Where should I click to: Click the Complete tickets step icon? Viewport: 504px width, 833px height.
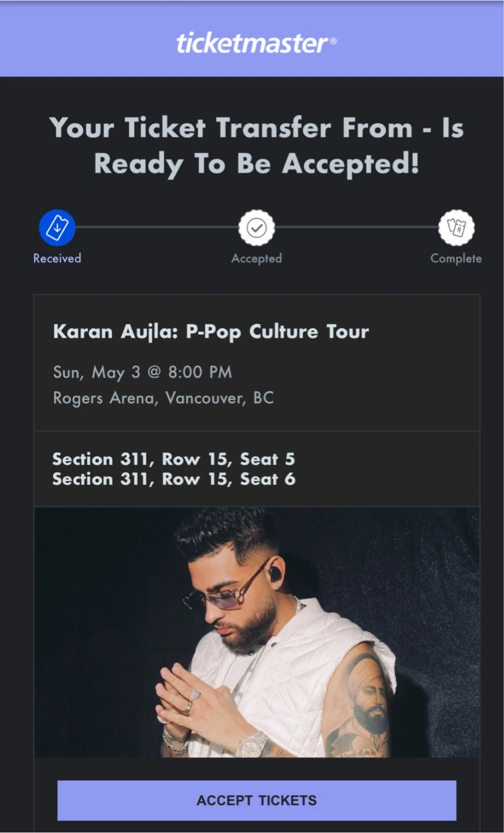click(456, 227)
